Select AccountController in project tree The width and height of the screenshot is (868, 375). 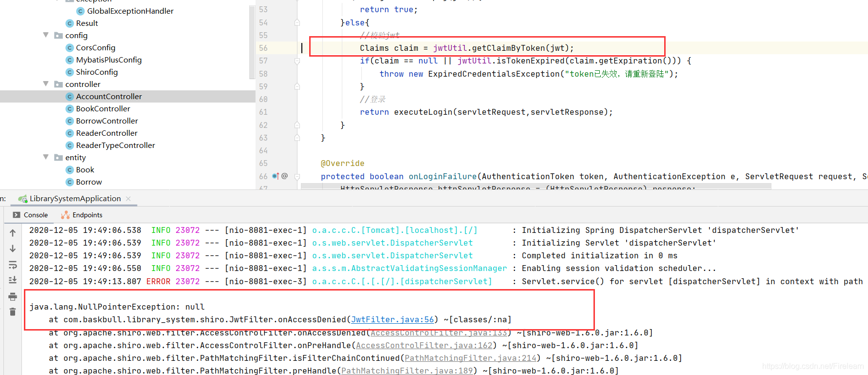point(109,96)
